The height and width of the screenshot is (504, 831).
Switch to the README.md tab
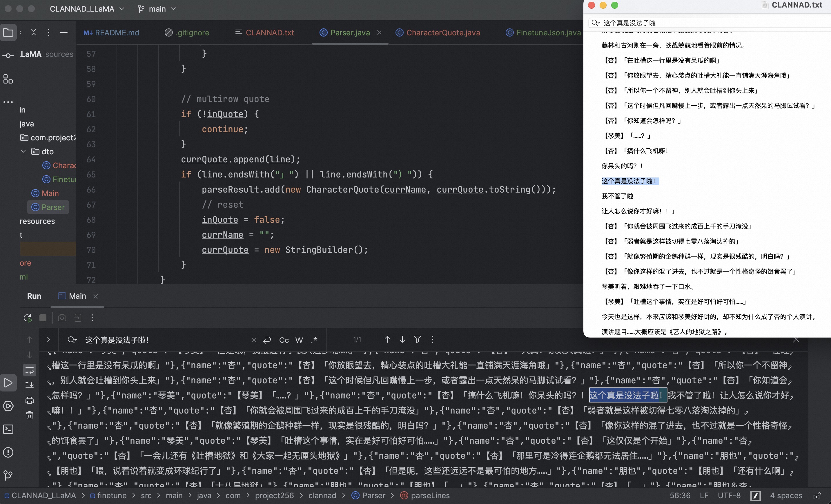(x=111, y=32)
